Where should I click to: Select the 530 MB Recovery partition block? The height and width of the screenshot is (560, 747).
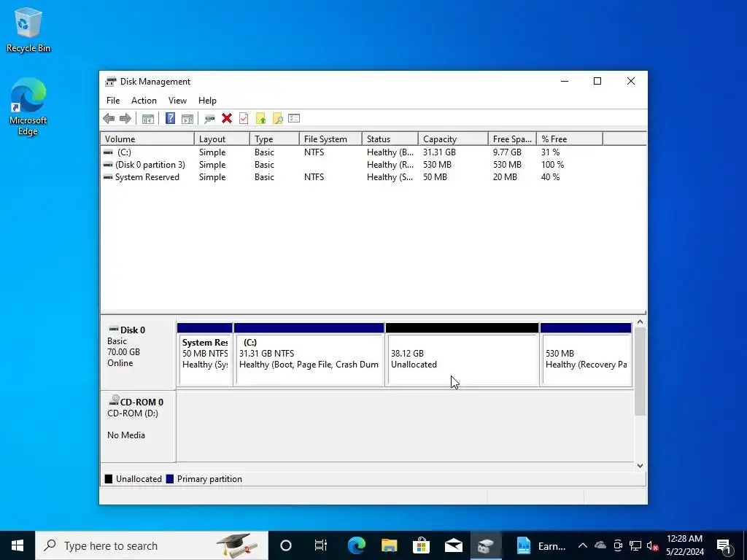586,354
